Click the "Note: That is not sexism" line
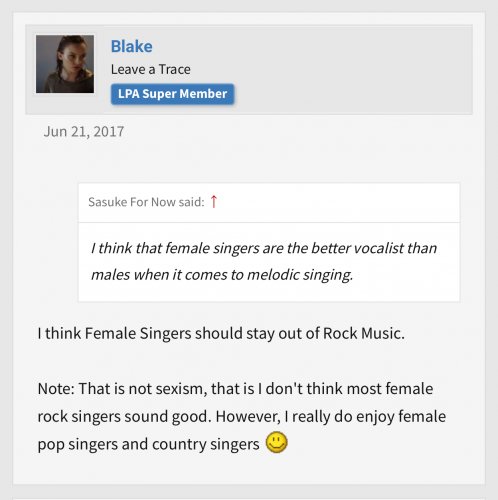The height and width of the screenshot is (500, 498). point(235,389)
